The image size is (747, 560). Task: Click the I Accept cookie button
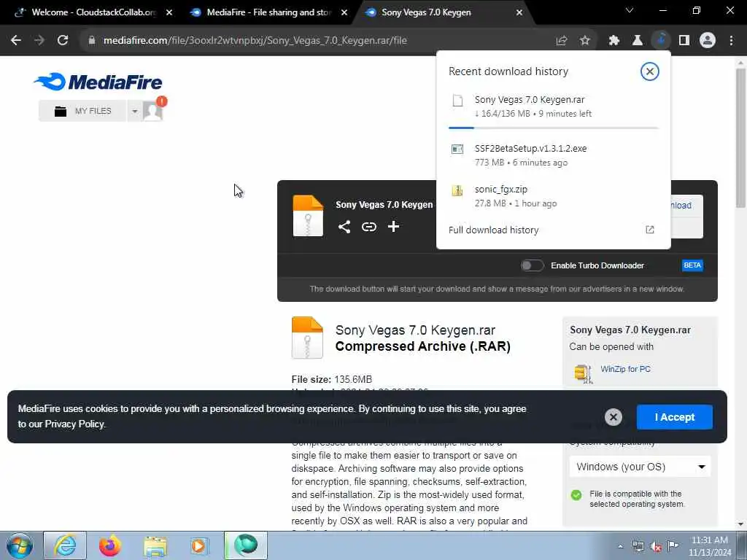(675, 417)
